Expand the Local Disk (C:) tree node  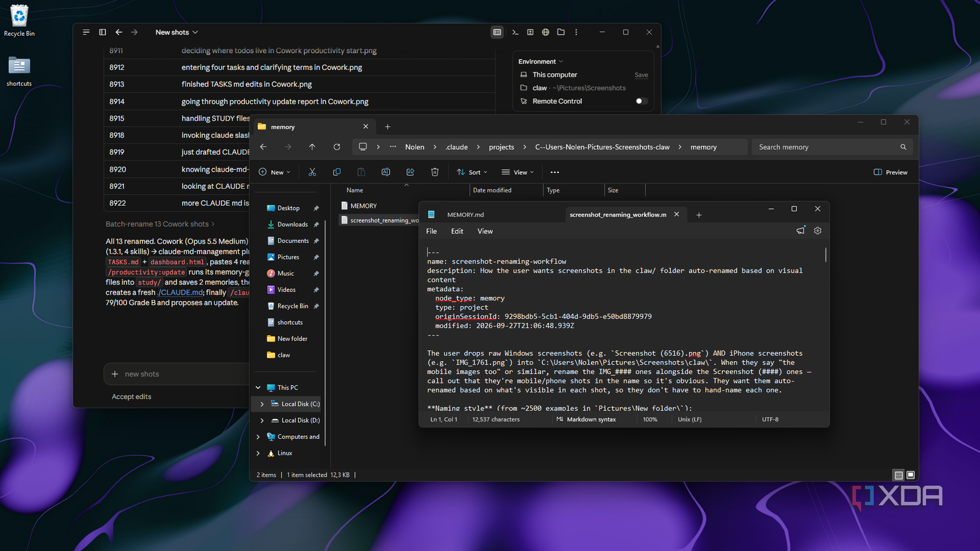coord(262,404)
